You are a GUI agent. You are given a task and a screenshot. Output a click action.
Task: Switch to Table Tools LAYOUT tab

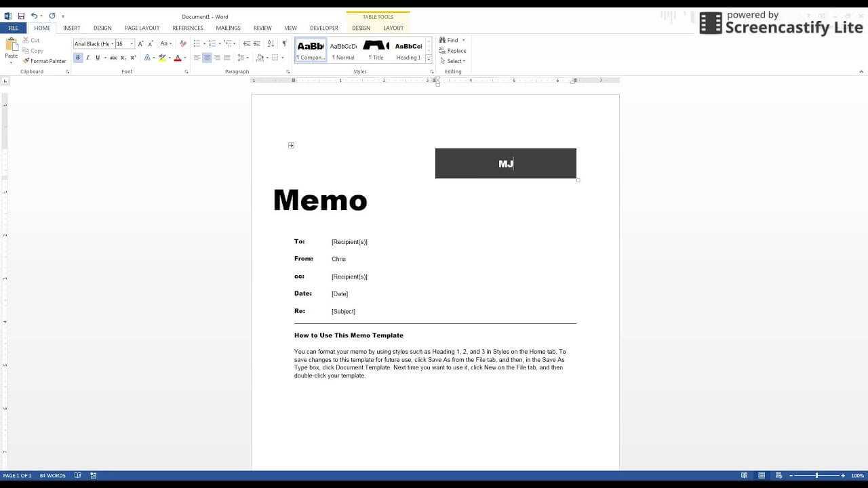(x=393, y=28)
